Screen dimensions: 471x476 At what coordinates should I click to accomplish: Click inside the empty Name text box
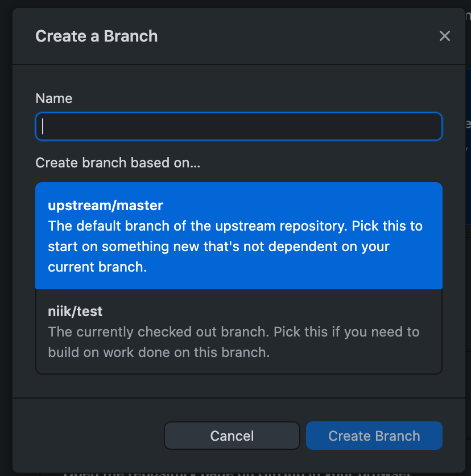pyautogui.click(x=239, y=126)
